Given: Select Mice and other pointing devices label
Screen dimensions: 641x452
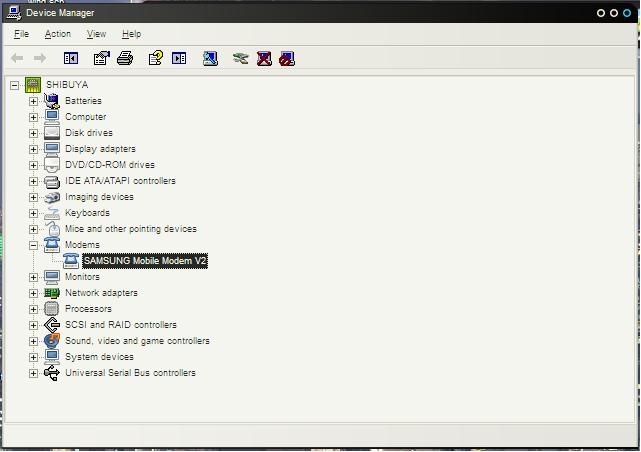Looking at the screenshot, I should [131, 229].
